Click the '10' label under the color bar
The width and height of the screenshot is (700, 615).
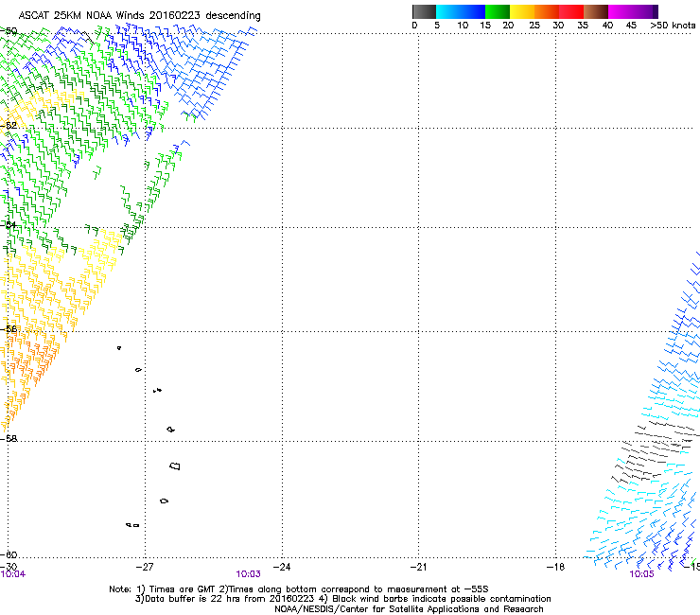pos(463,26)
